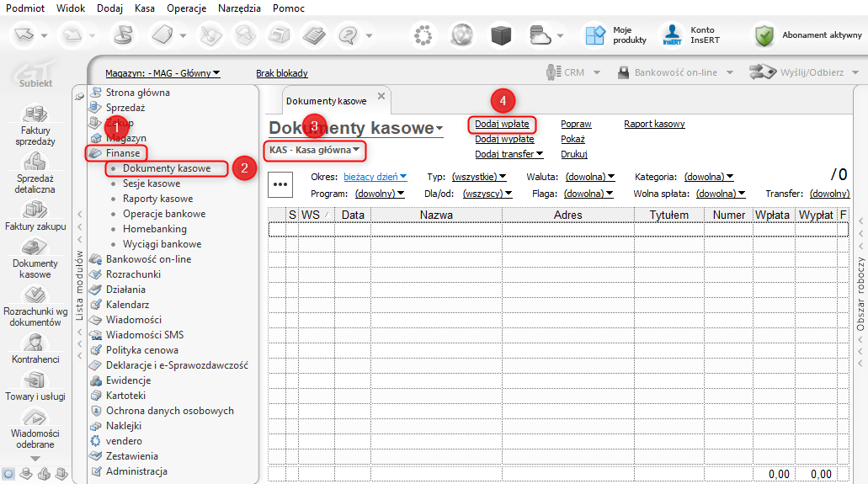This screenshot has height=484, width=868.
Task: Open Operacje bankowe item
Action: tap(164, 214)
